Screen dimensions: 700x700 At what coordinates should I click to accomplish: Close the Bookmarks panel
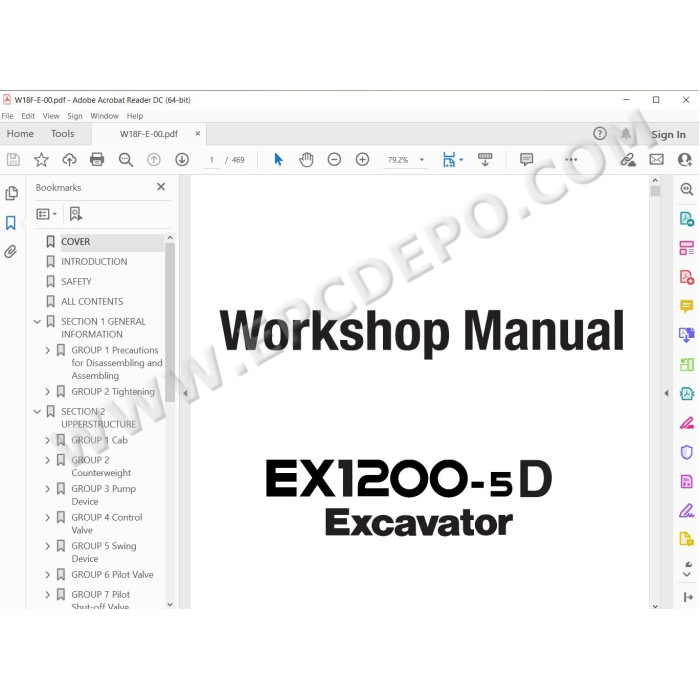pyautogui.click(x=161, y=187)
